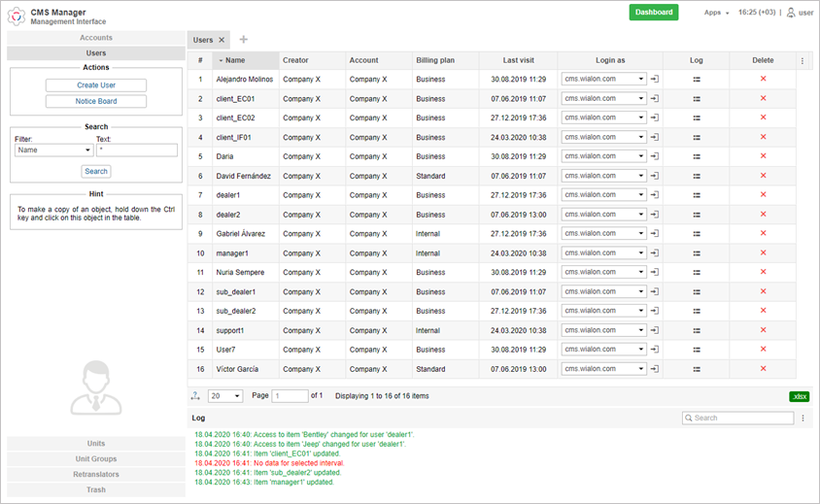
Task: Open log panel options menu icon
Action: (803, 418)
